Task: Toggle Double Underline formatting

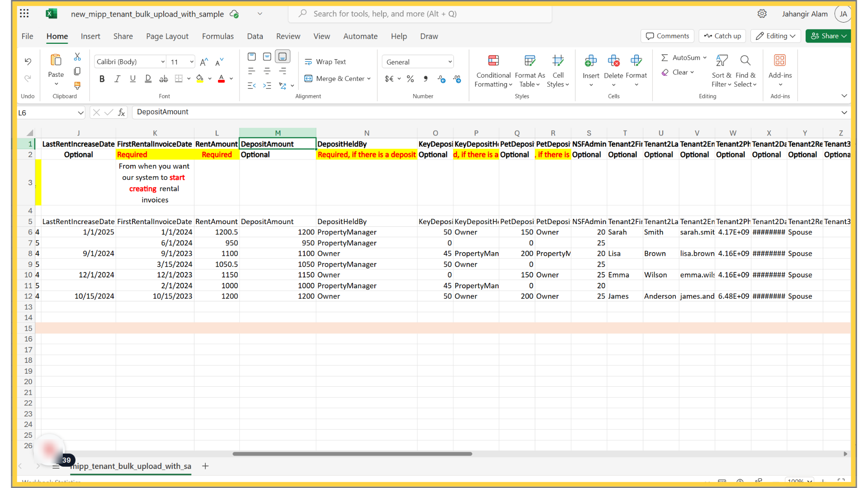Action: point(148,79)
